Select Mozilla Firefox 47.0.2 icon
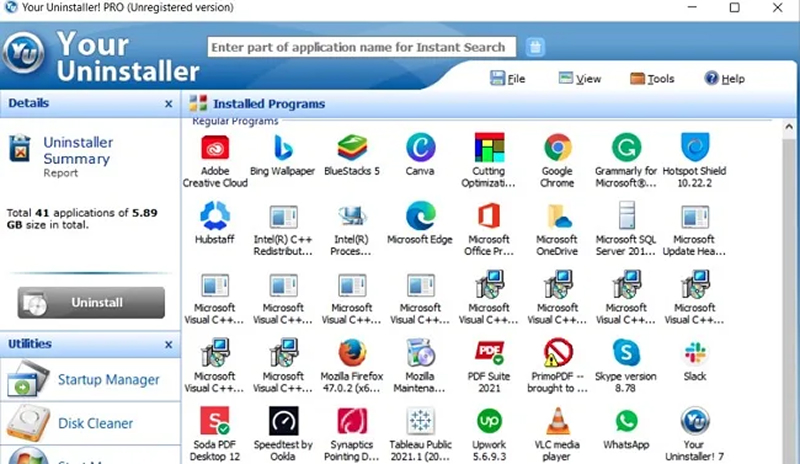 pos(352,353)
